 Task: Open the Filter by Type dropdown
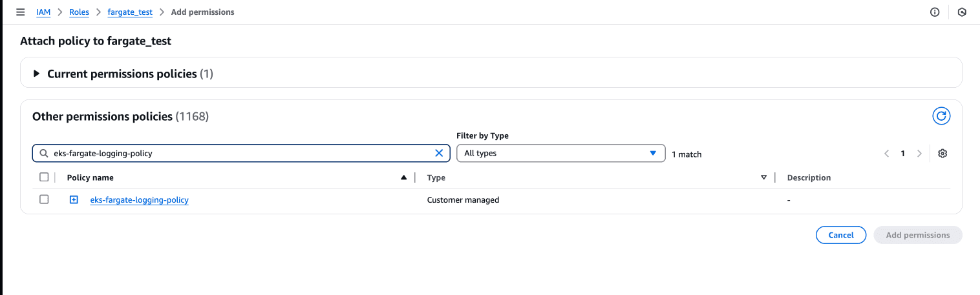click(x=560, y=154)
